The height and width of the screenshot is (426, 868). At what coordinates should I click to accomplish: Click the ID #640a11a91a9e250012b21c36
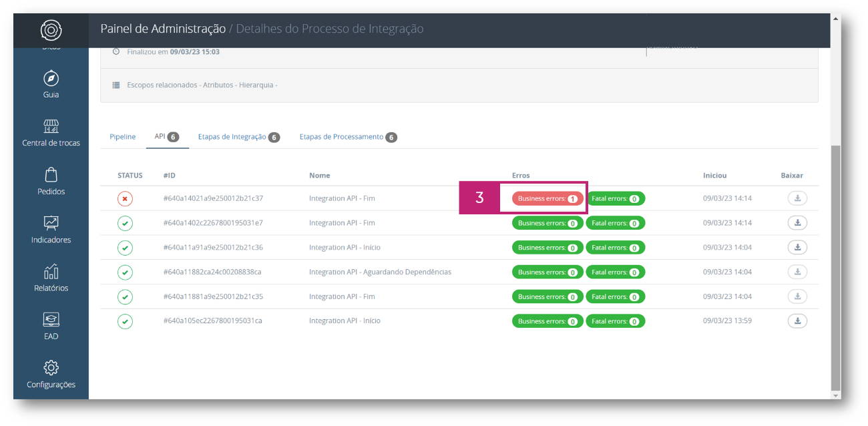tap(213, 248)
